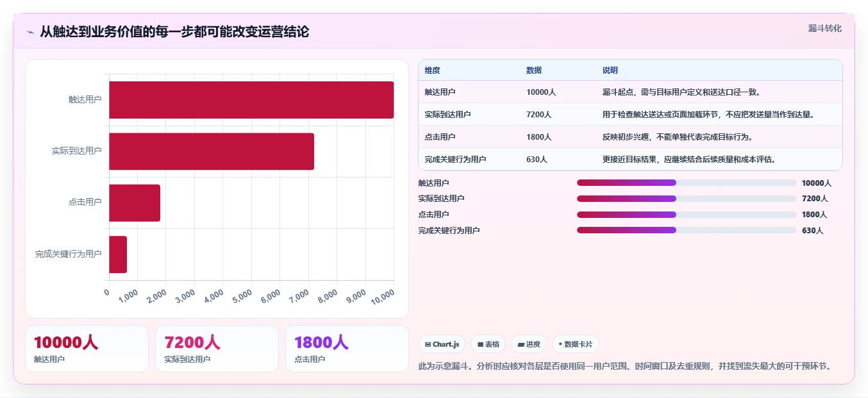Click the 完成关键行为用户 progress bar

coord(687,230)
